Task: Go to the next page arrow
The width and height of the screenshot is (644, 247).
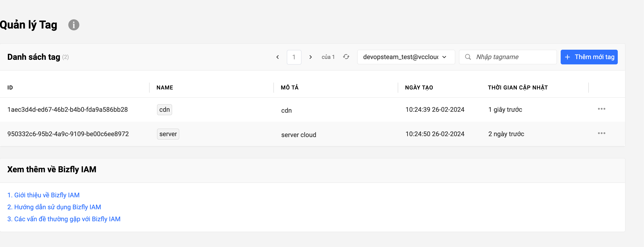Action: pyautogui.click(x=310, y=57)
